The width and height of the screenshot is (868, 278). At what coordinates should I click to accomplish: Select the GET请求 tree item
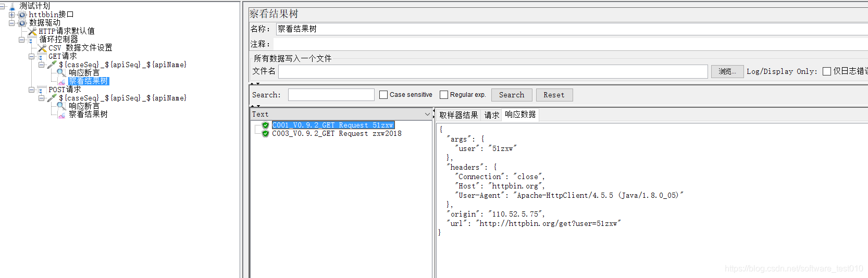tap(63, 56)
